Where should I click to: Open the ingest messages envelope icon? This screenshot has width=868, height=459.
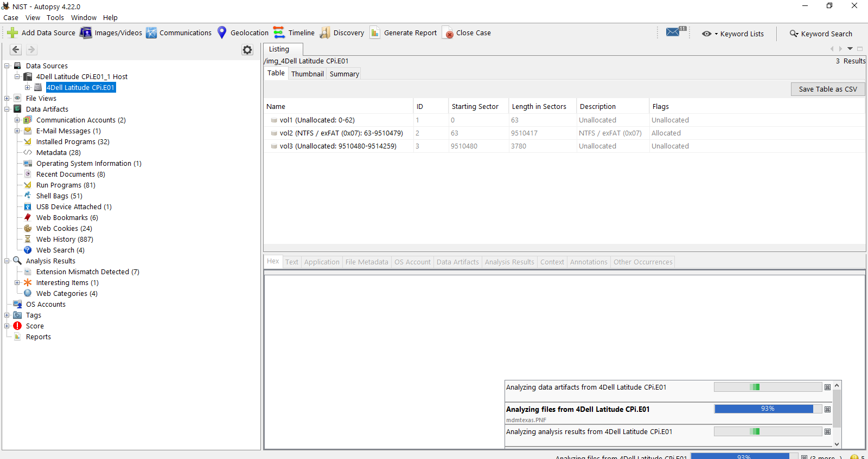673,33
